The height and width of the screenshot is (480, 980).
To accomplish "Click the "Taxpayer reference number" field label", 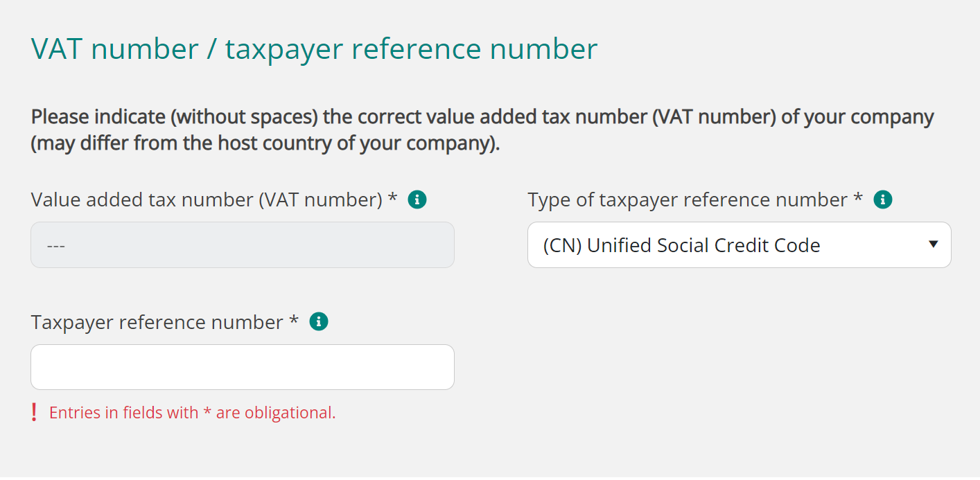I will [157, 323].
